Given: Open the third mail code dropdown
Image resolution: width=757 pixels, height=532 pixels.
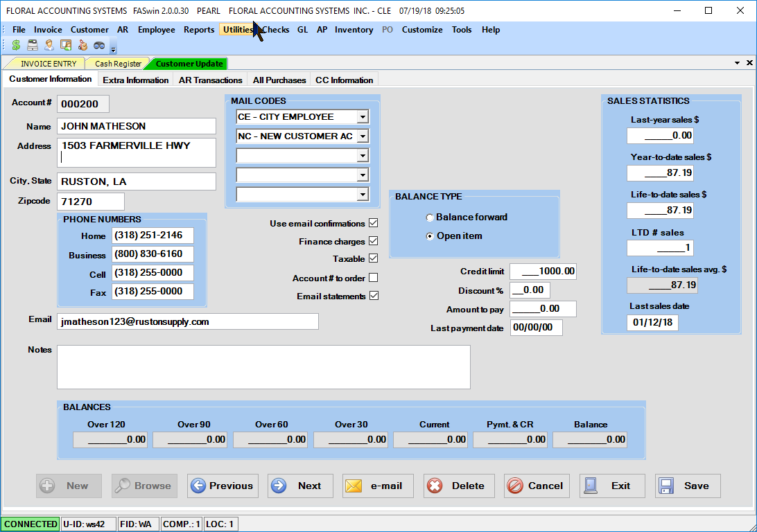Looking at the screenshot, I should click(x=363, y=155).
